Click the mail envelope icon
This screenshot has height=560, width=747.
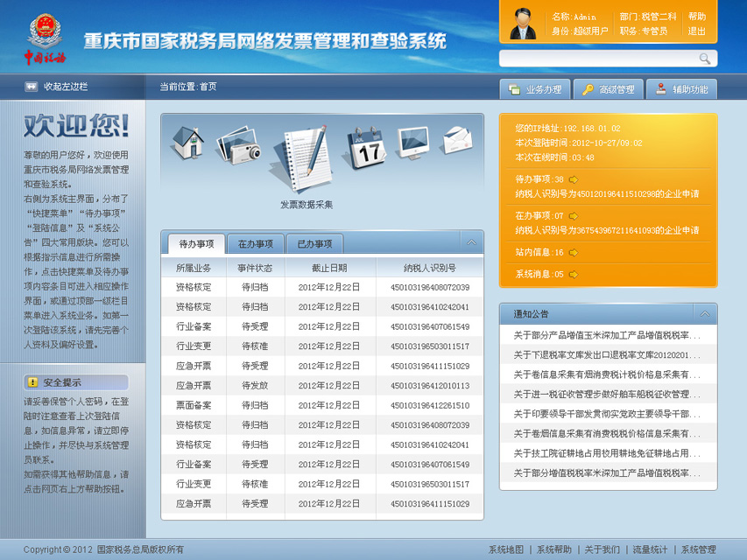point(457,139)
